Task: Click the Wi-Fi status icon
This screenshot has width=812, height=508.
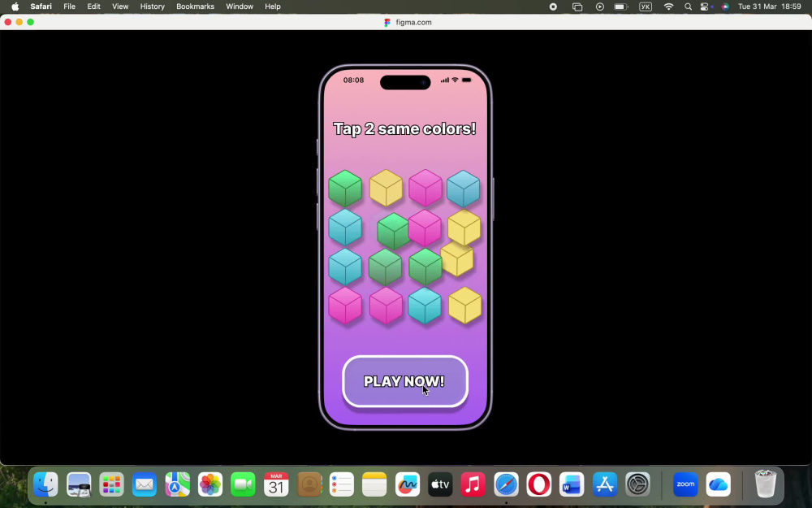Action: (x=668, y=7)
